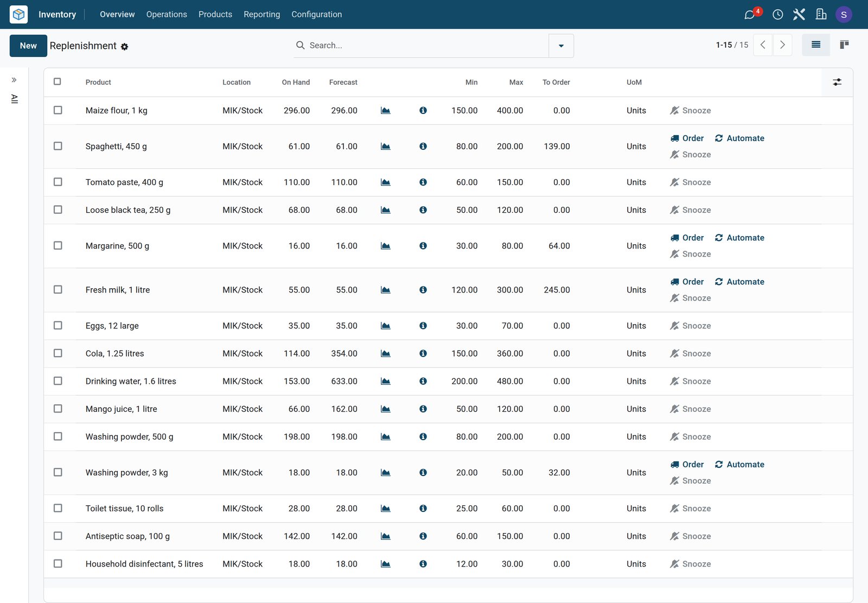Screen dimensions: 868x603
Task: Show info for Spaghetti, 450 g
Action: [423, 147]
